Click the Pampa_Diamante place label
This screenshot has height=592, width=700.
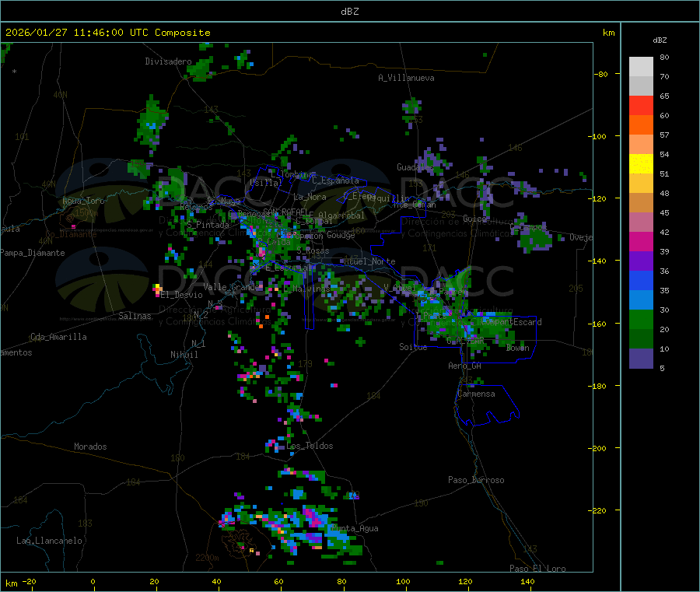[33, 253]
